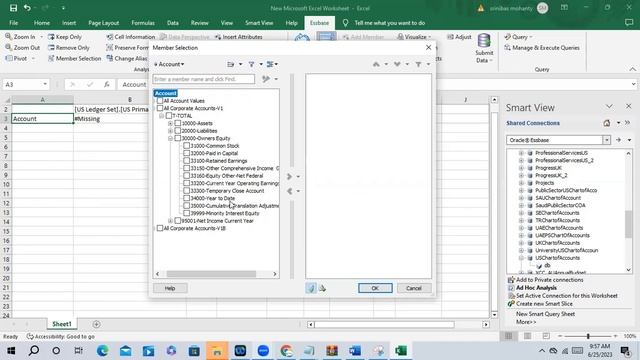Collapse the 30000-Owners Equity node
Image resolution: width=640 pixels, height=360 pixels.
coord(170,138)
